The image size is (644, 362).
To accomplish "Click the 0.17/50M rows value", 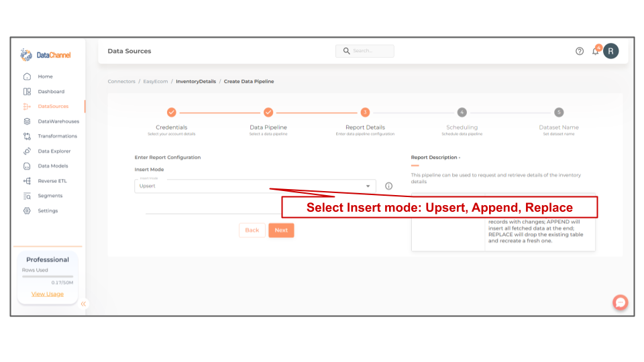I will [62, 282].
